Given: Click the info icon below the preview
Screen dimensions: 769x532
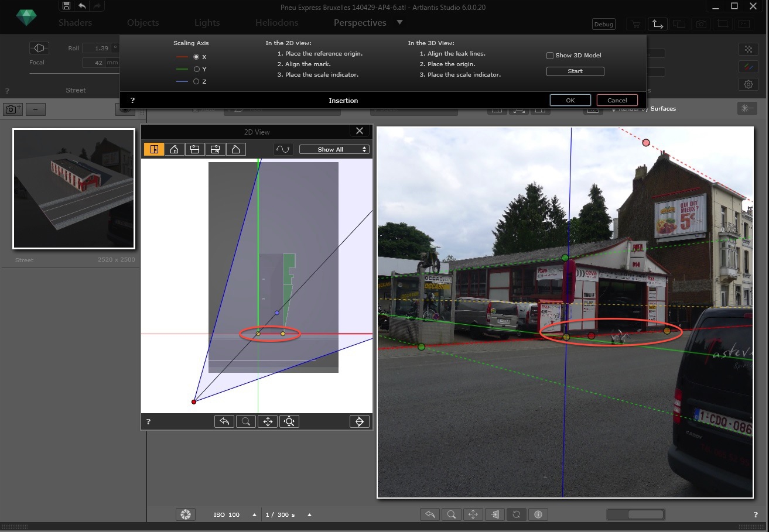Looking at the screenshot, I should [x=538, y=514].
